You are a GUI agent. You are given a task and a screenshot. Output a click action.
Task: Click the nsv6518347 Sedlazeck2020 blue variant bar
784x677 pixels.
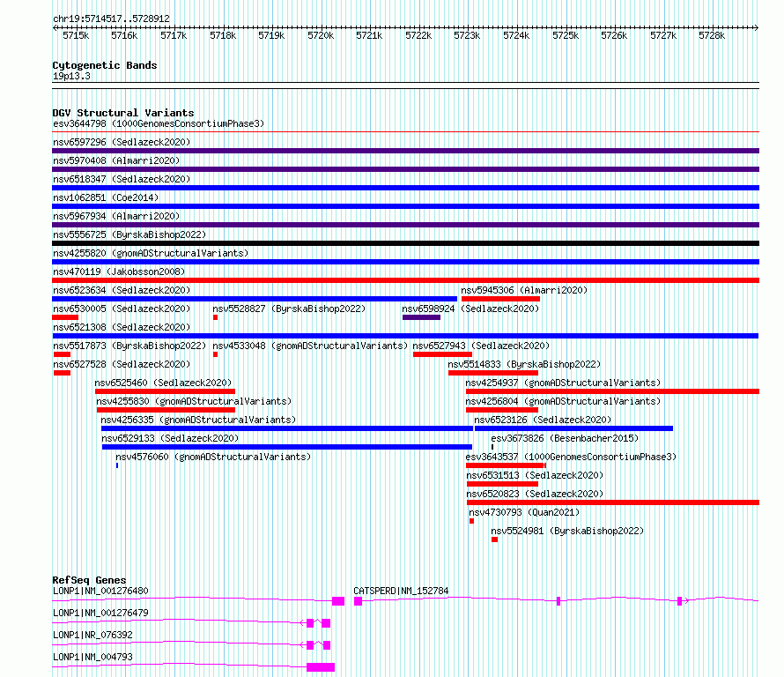pos(405,188)
